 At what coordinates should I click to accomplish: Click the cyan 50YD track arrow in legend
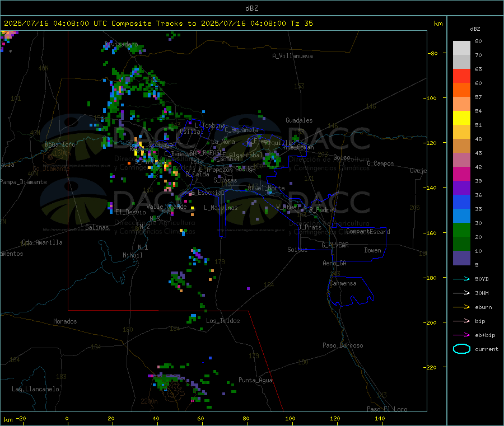[x=461, y=279]
